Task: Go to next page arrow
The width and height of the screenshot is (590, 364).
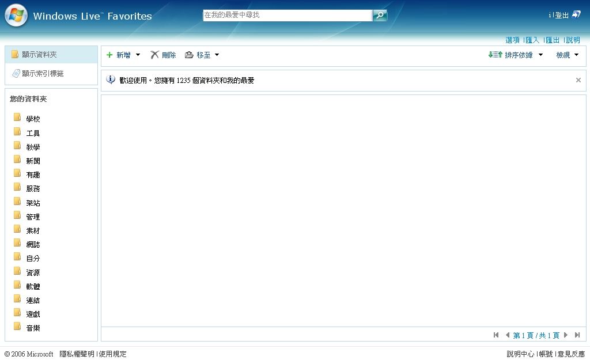Action: (566, 335)
